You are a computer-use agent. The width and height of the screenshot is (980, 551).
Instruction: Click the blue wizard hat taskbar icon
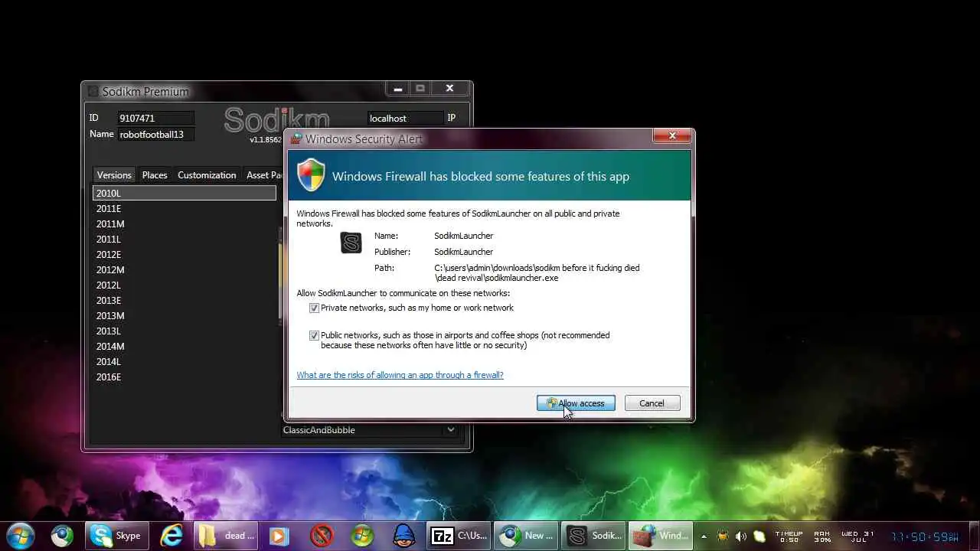pos(403,535)
